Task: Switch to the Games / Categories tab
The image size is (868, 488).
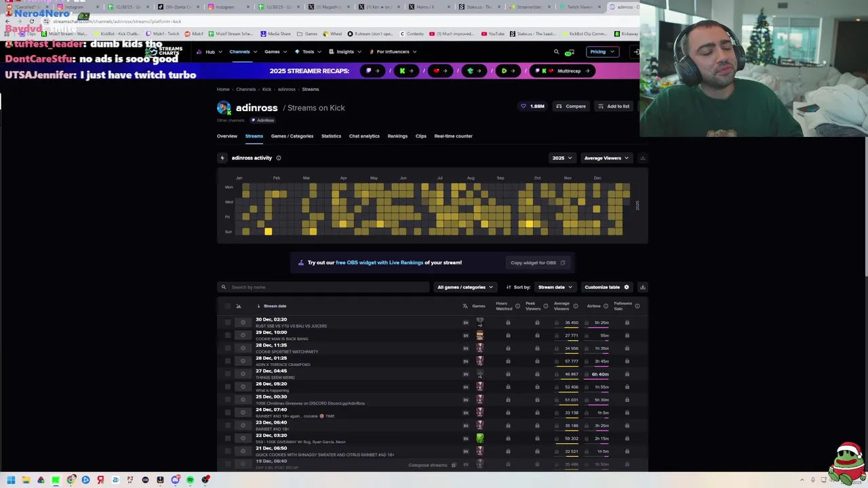Action: coord(292,136)
